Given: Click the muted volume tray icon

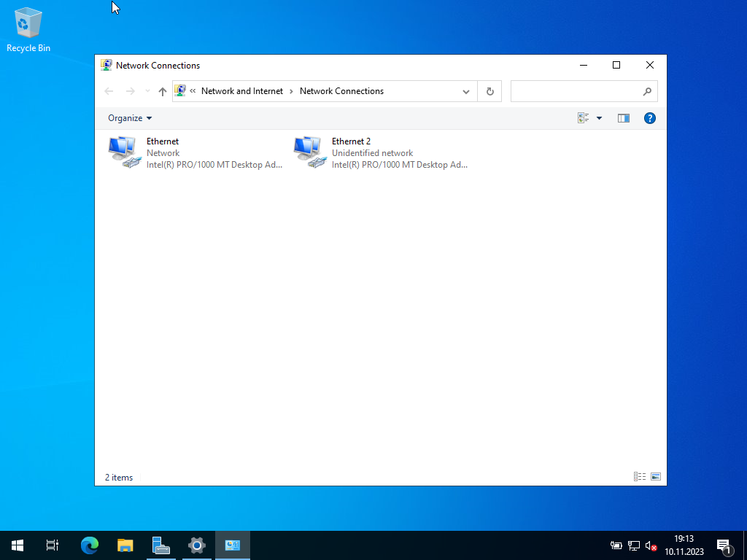Looking at the screenshot, I should 651,545.
